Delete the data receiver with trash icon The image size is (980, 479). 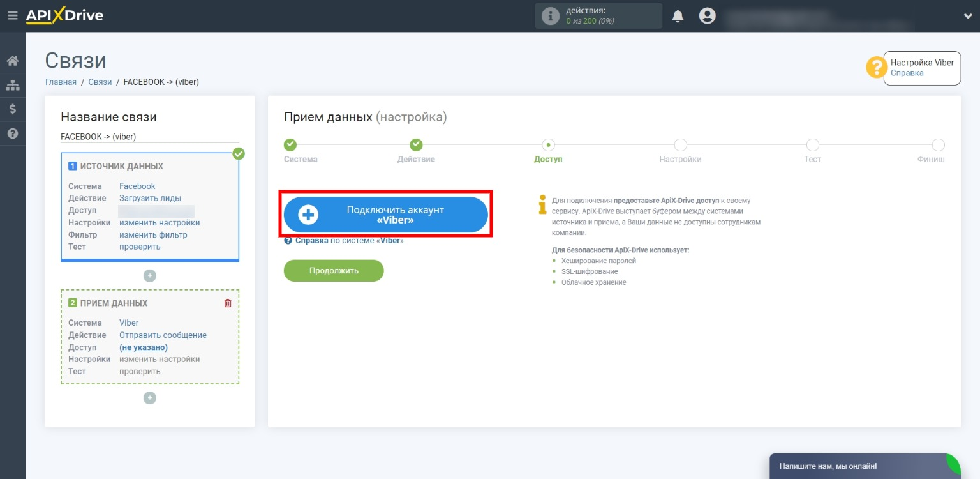228,303
